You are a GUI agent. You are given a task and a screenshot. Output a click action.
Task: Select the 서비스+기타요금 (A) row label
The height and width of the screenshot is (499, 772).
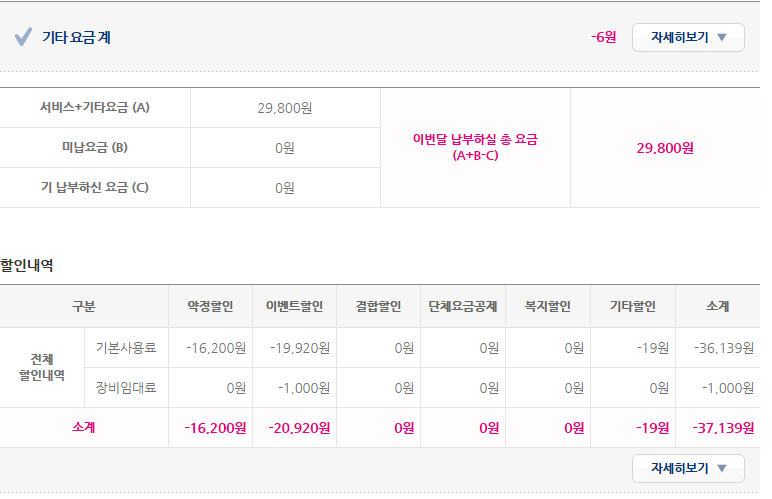click(95, 108)
